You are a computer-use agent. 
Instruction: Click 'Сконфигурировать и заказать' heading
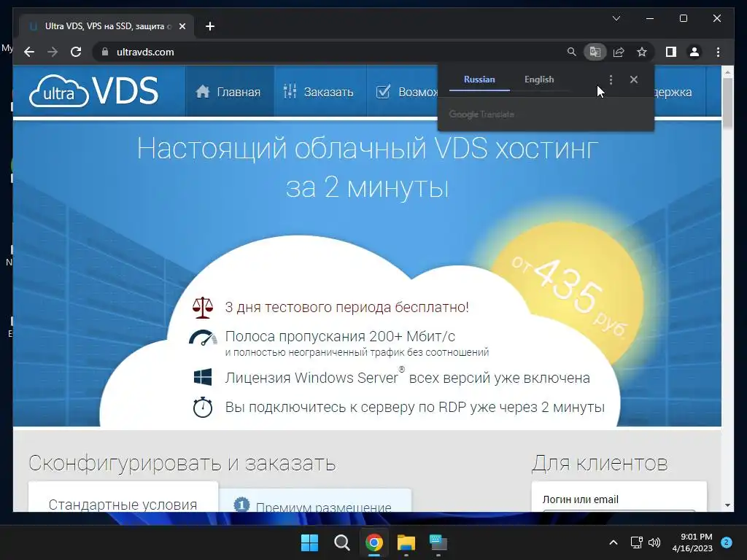coord(182,463)
